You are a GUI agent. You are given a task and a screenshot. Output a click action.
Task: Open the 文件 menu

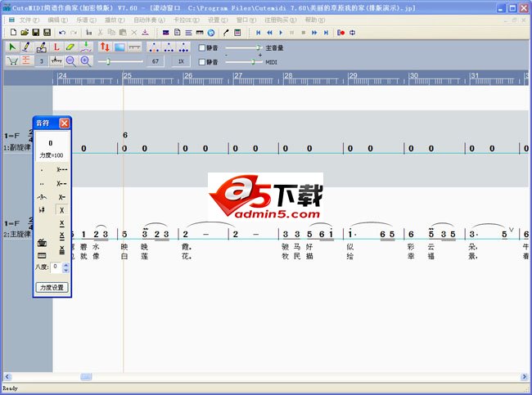29,20
